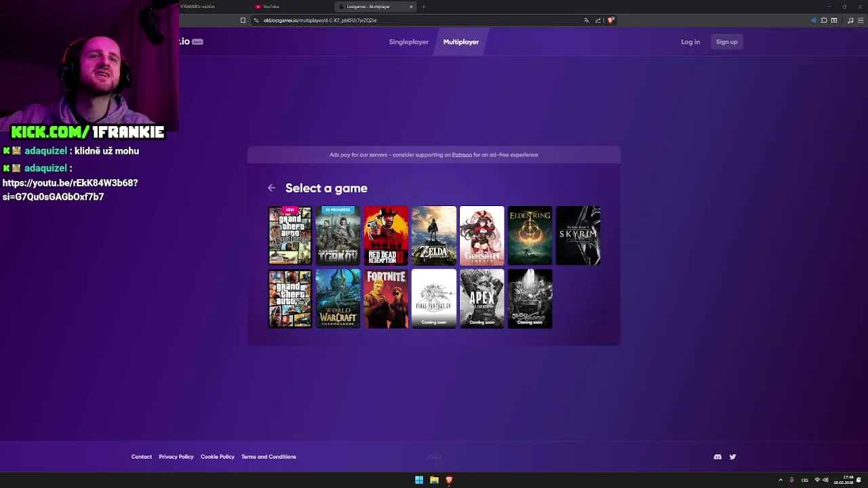Screen dimensions: 868x488
Task: Close the Lostgamer - Multiplayer tab
Action: click(x=411, y=7)
